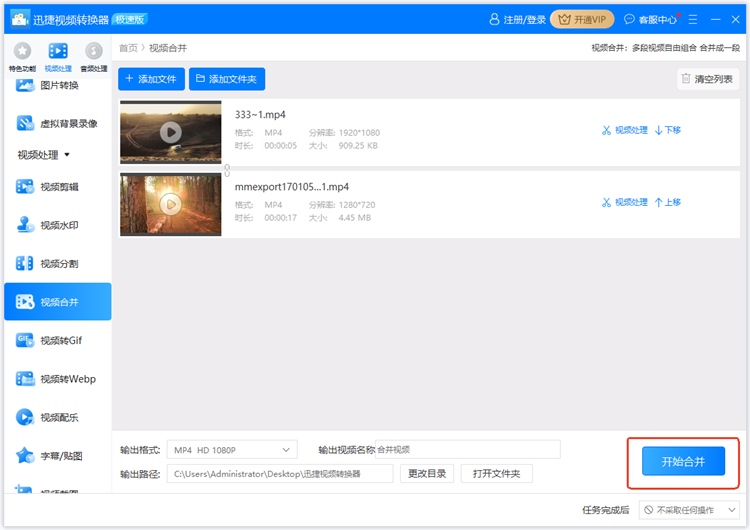Click the 视频剪辑 film icon
This screenshot has height=530, width=750.
point(25,186)
